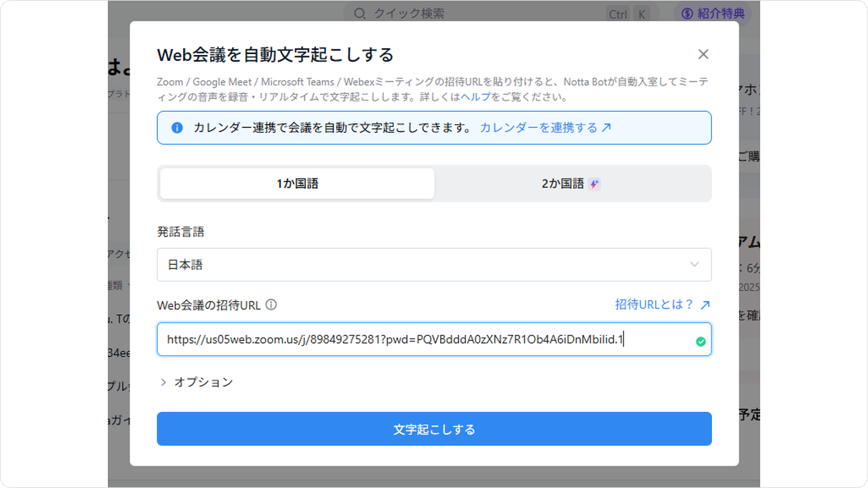Open the カレンダーを連携する link
The image size is (868, 488).
pos(546,127)
